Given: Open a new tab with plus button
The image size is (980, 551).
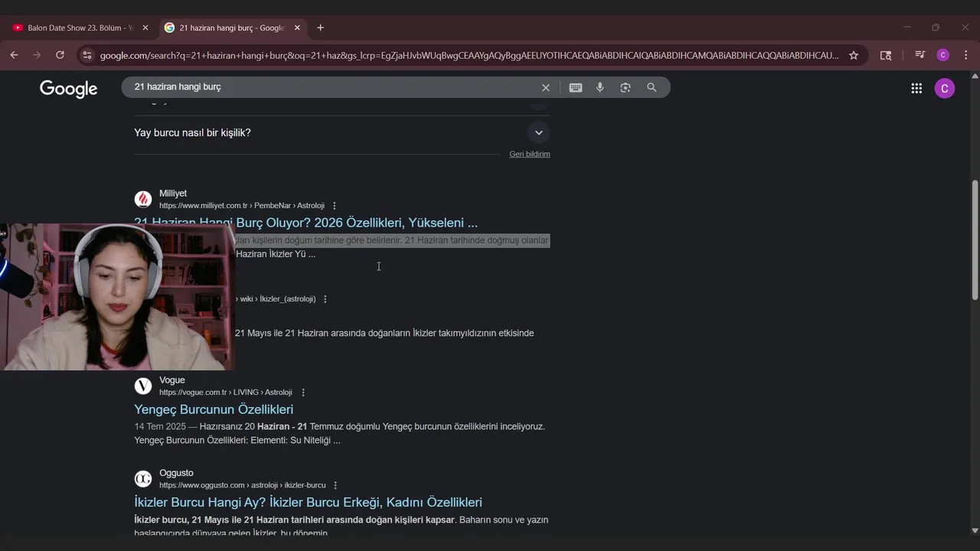Looking at the screenshot, I should tap(320, 28).
